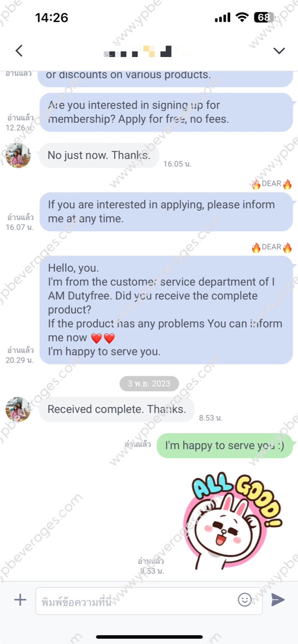Expand the chat options chevron
The width and height of the screenshot is (298, 644).
(x=279, y=51)
